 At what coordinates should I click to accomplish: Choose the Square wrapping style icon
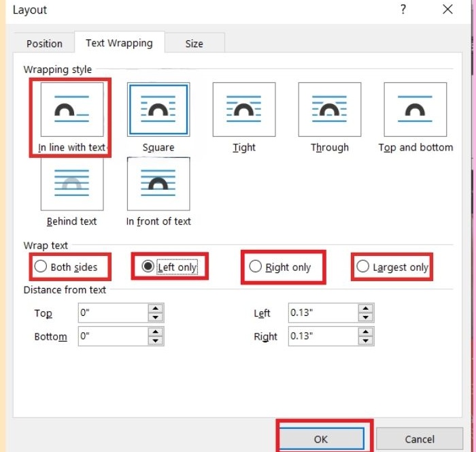(158, 110)
